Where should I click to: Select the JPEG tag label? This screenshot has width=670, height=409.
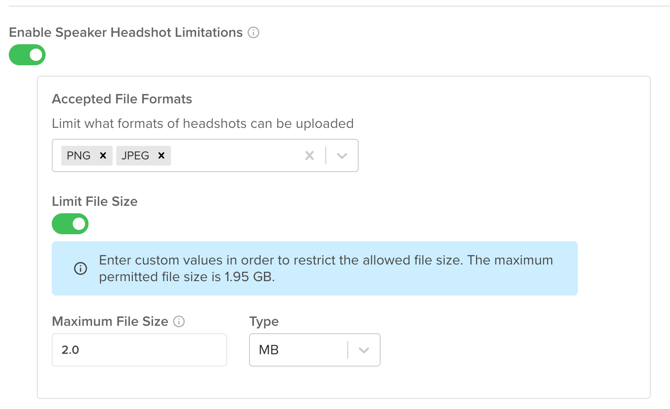pyautogui.click(x=135, y=156)
